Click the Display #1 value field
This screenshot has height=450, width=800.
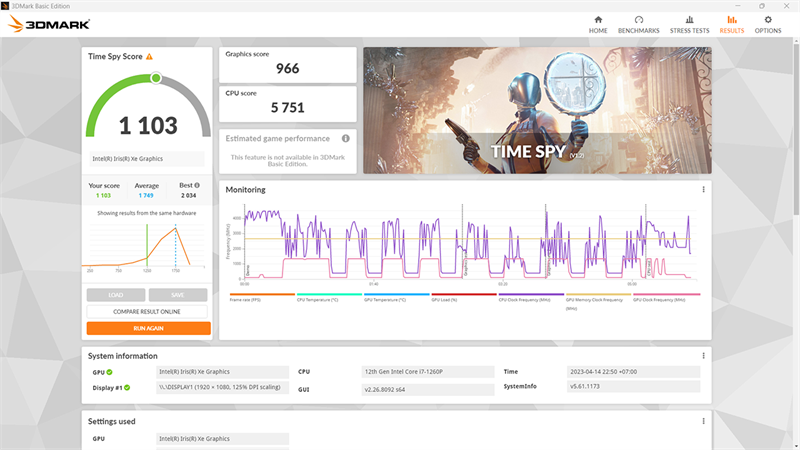[222, 387]
